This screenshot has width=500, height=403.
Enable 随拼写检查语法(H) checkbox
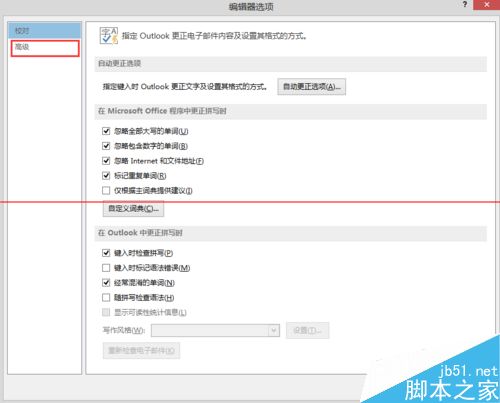106,297
